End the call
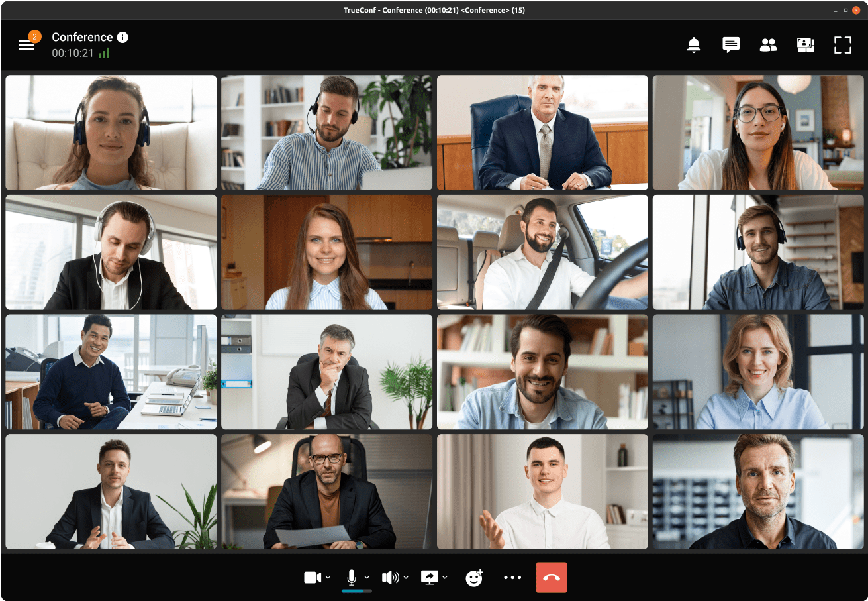This screenshot has width=868, height=601. pyautogui.click(x=552, y=577)
